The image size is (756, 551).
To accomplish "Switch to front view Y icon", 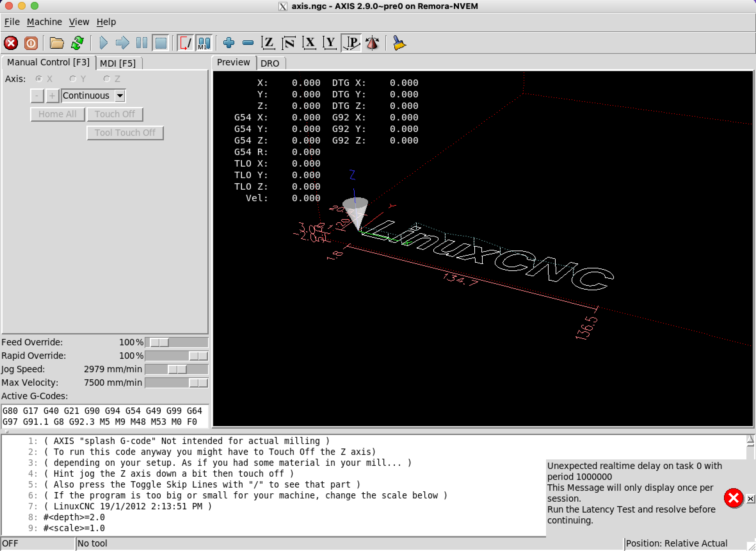I will [x=330, y=43].
